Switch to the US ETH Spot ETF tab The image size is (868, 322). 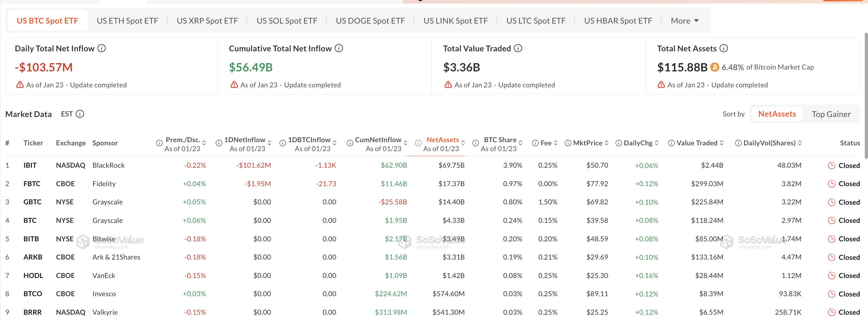coord(127,20)
